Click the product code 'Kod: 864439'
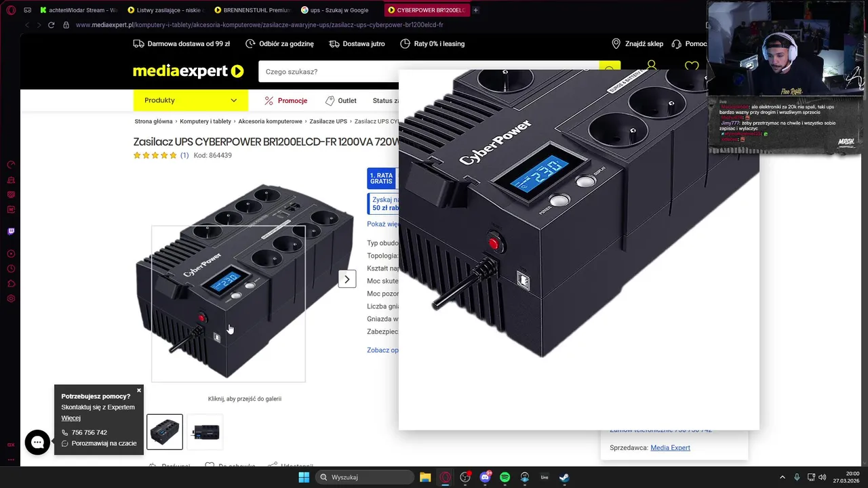This screenshot has width=868, height=488. [x=213, y=155]
